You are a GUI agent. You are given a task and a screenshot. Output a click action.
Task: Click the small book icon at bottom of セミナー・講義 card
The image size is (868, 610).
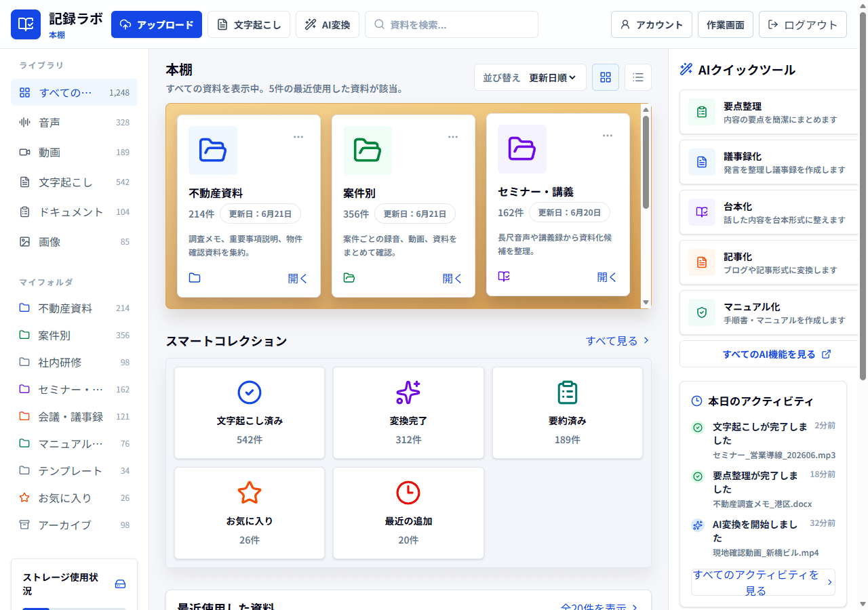click(504, 277)
